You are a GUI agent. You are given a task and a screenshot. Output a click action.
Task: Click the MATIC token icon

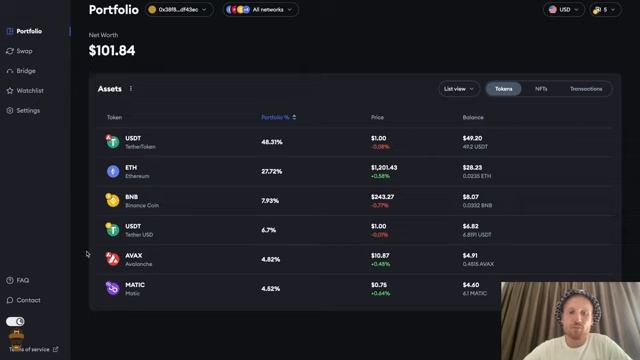click(x=112, y=288)
